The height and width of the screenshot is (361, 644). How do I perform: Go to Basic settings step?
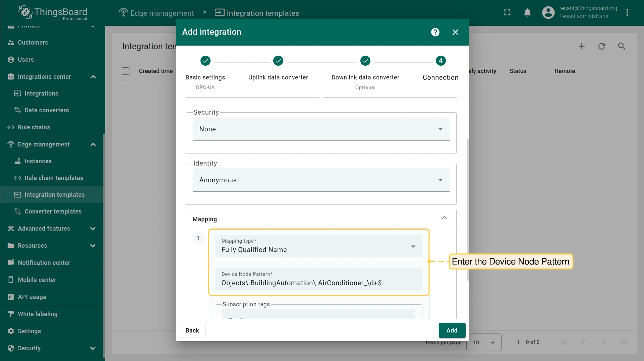pyautogui.click(x=205, y=61)
